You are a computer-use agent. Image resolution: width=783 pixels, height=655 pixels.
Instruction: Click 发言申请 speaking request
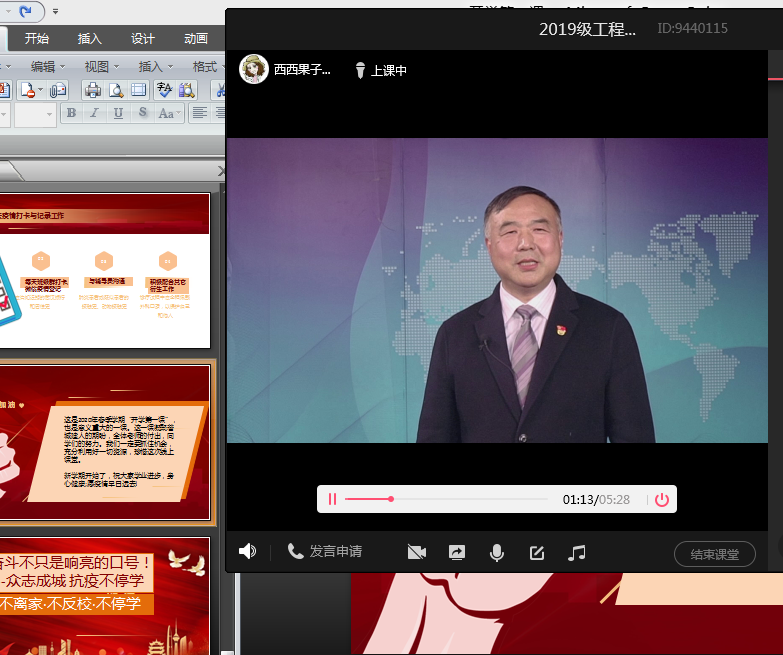[x=325, y=551]
